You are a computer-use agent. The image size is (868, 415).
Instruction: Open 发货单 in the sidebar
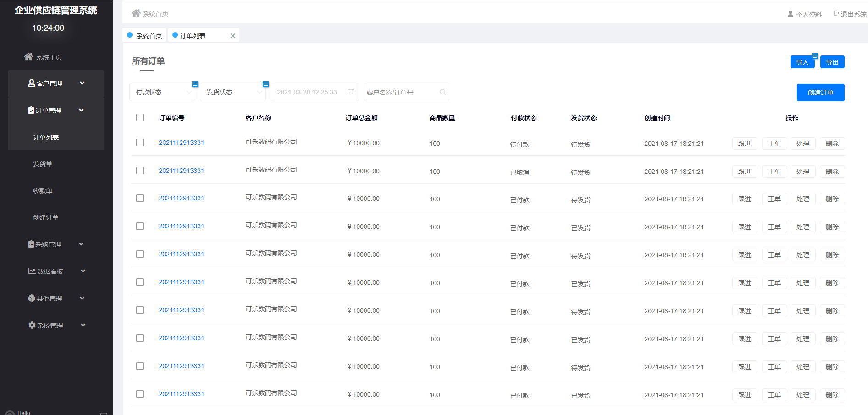click(x=43, y=164)
